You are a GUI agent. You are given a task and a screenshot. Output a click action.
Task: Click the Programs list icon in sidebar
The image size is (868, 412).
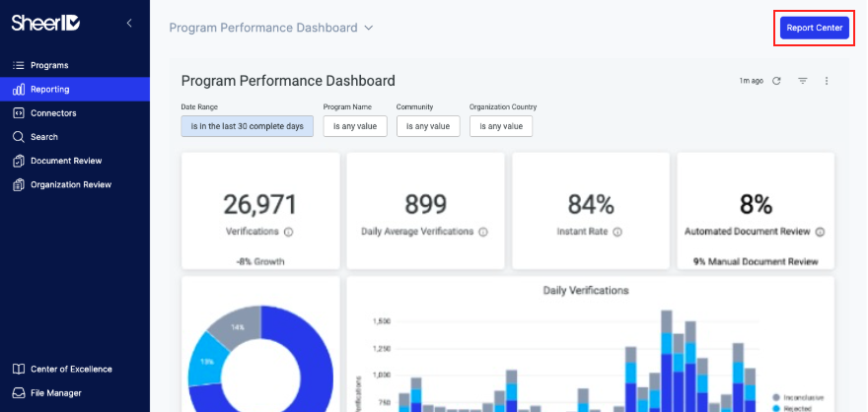tap(19, 65)
